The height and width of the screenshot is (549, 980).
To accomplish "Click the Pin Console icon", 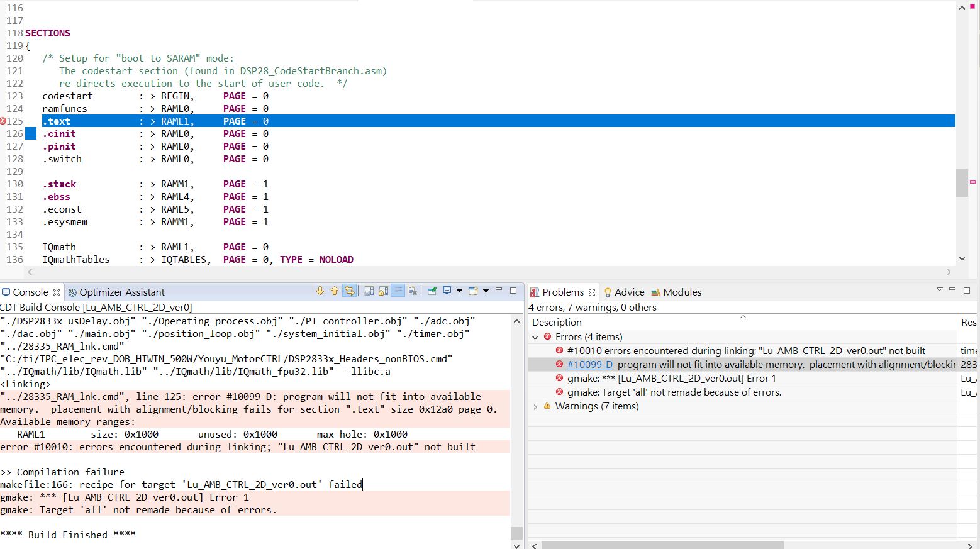I will (432, 291).
